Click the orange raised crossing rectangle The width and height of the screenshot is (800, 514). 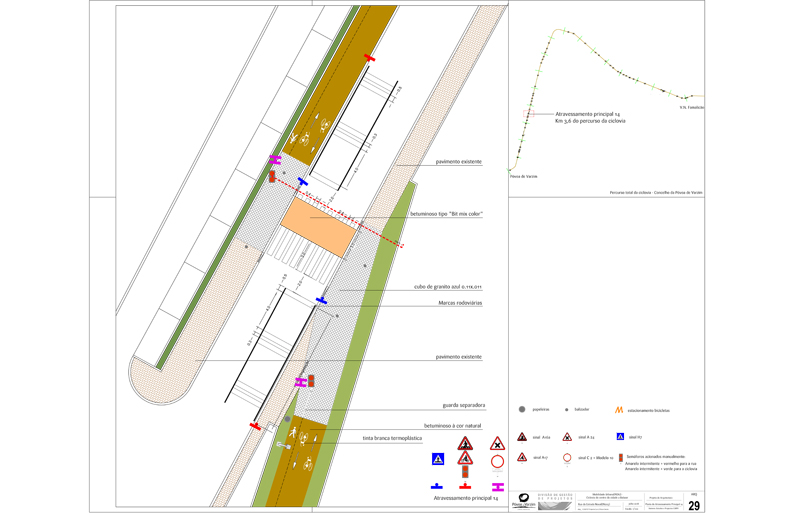[317, 224]
